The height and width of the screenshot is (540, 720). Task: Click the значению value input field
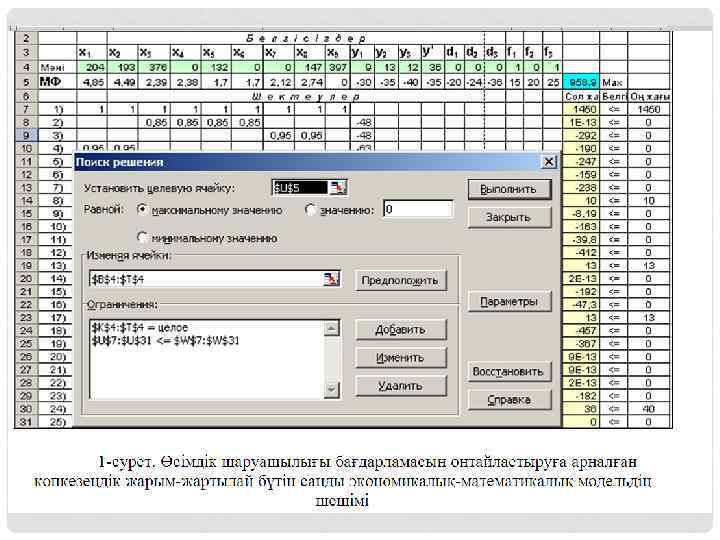click(418, 209)
